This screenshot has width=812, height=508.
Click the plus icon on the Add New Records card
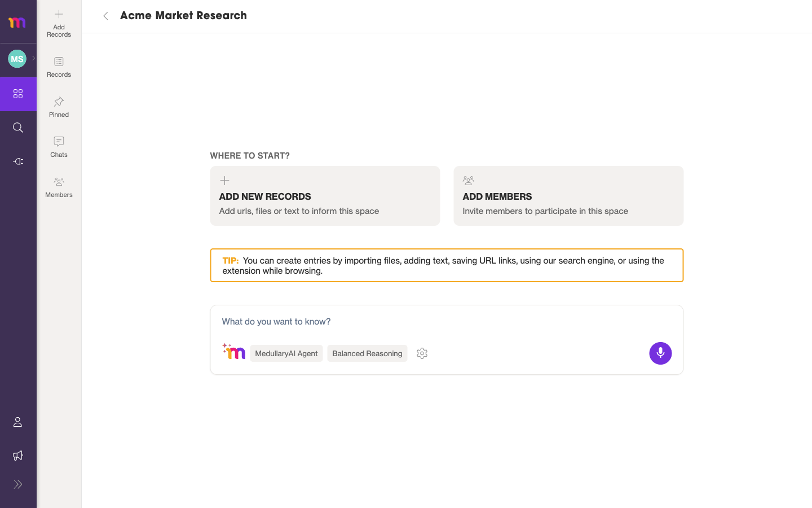pos(224,181)
